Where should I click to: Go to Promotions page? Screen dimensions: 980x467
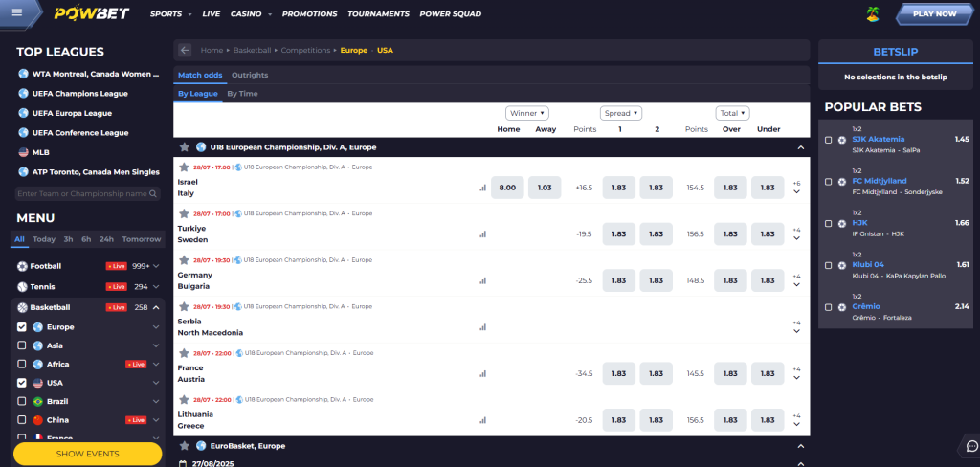309,13
